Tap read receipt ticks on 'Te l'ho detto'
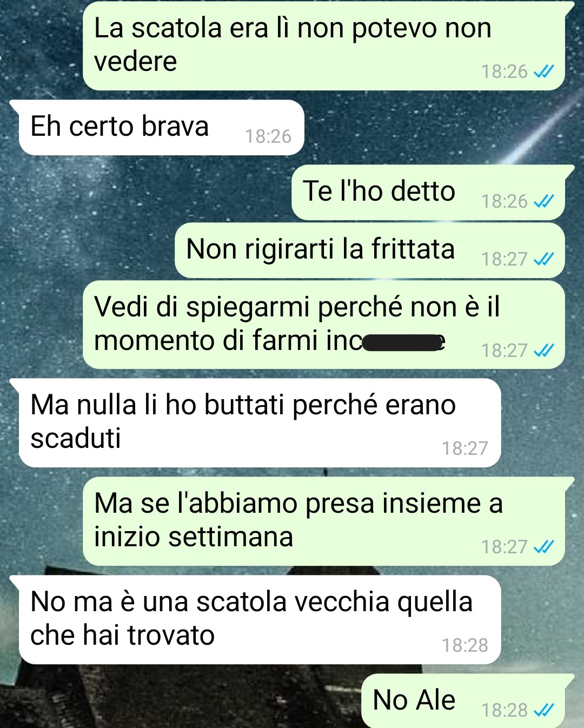584x728 pixels. click(x=543, y=201)
